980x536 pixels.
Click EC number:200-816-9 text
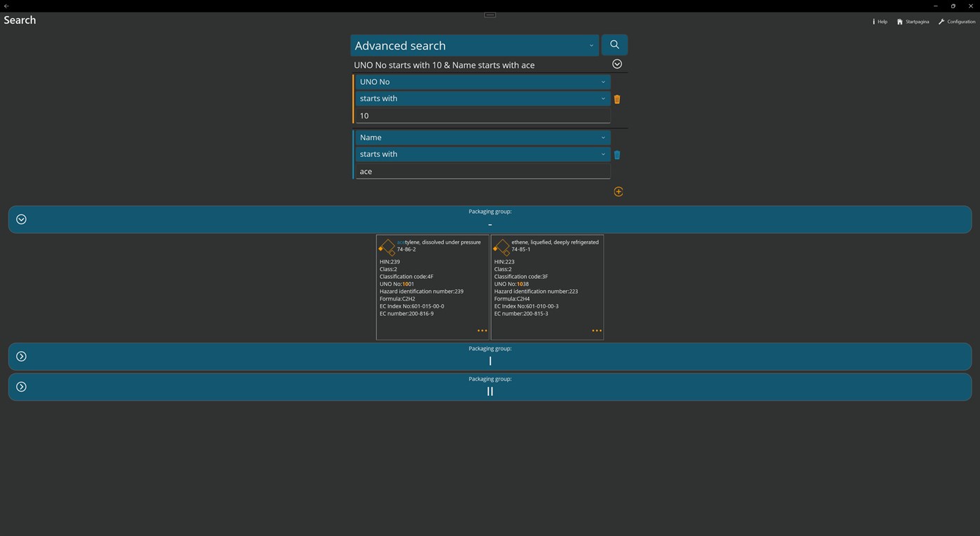coord(406,313)
